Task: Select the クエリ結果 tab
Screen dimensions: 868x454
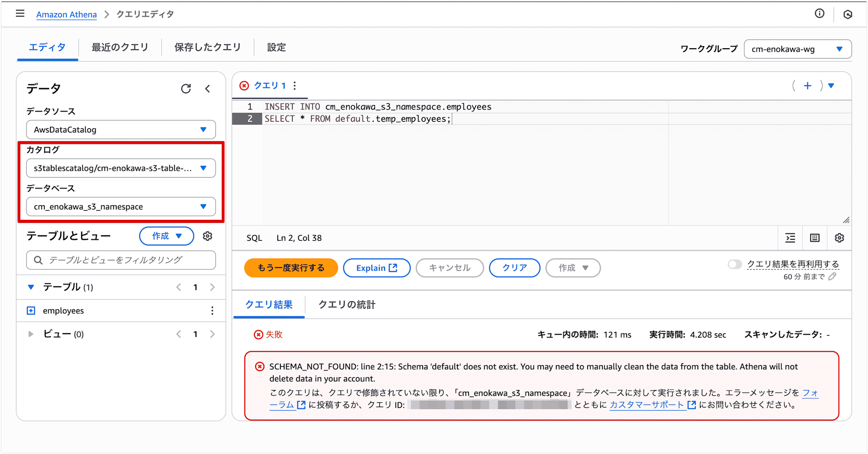Action: (x=269, y=305)
